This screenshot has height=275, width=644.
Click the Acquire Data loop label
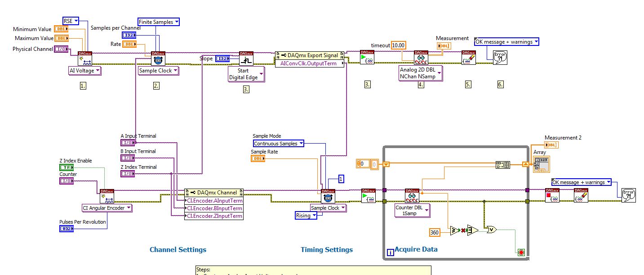point(416,249)
